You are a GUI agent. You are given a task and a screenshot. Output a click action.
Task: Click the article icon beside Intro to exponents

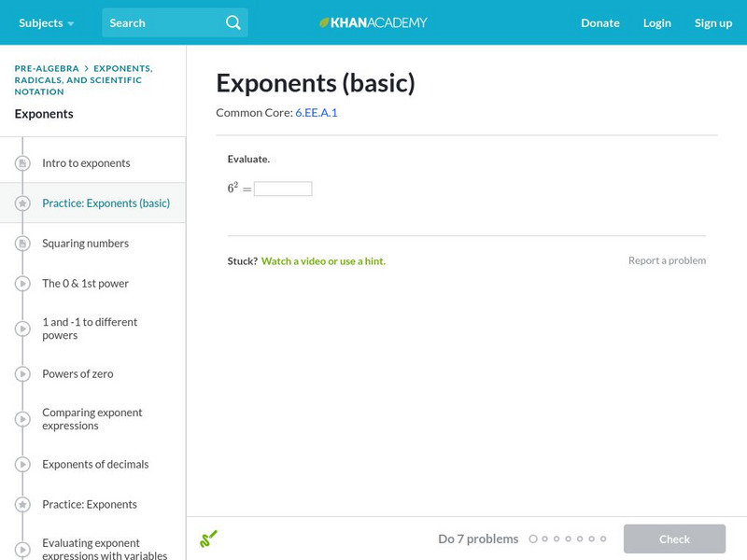(x=22, y=162)
